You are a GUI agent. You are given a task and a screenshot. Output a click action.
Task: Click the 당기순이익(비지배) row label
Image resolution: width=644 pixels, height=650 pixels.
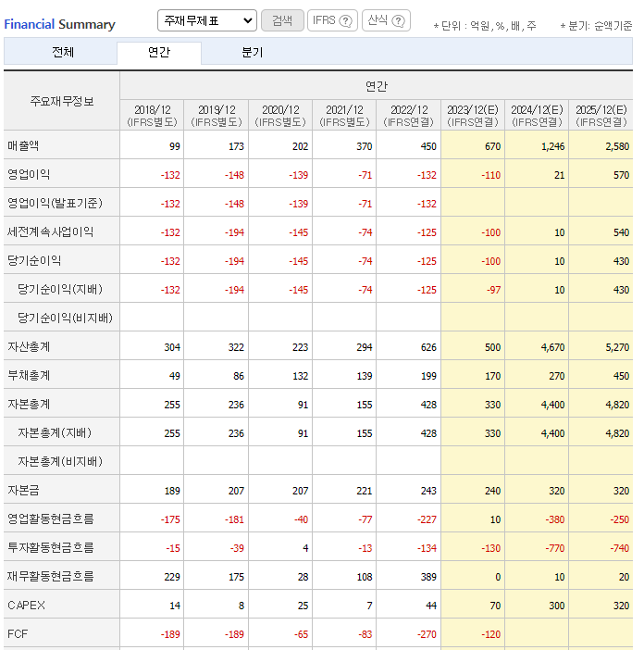click(x=65, y=318)
